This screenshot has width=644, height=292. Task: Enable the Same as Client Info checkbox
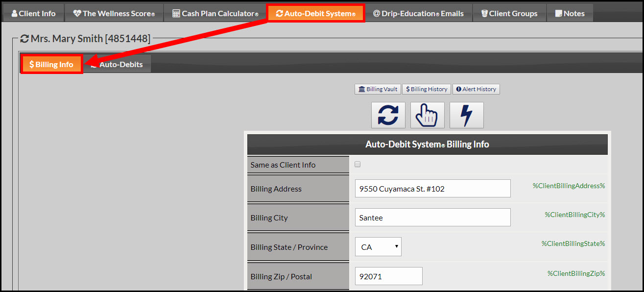point(357,164)
